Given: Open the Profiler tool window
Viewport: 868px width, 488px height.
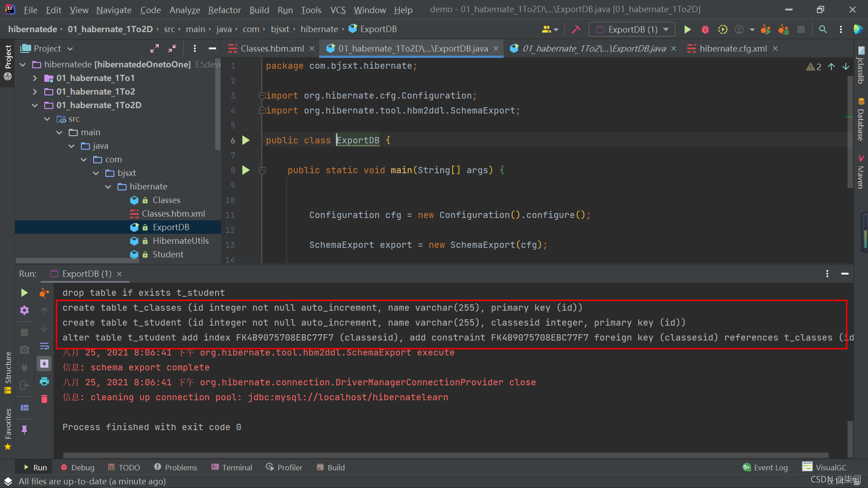Looking at the screenshot, I should click(284, 467).
